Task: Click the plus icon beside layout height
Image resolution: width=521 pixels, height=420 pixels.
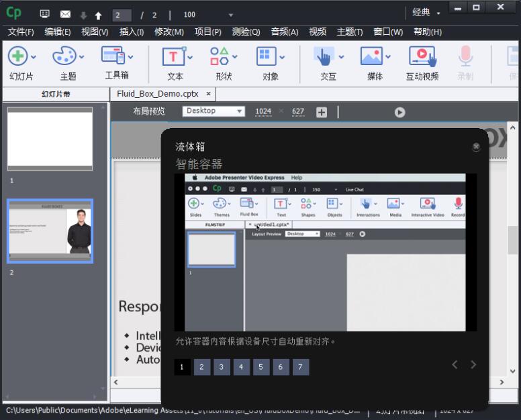Action: (322, 112)
